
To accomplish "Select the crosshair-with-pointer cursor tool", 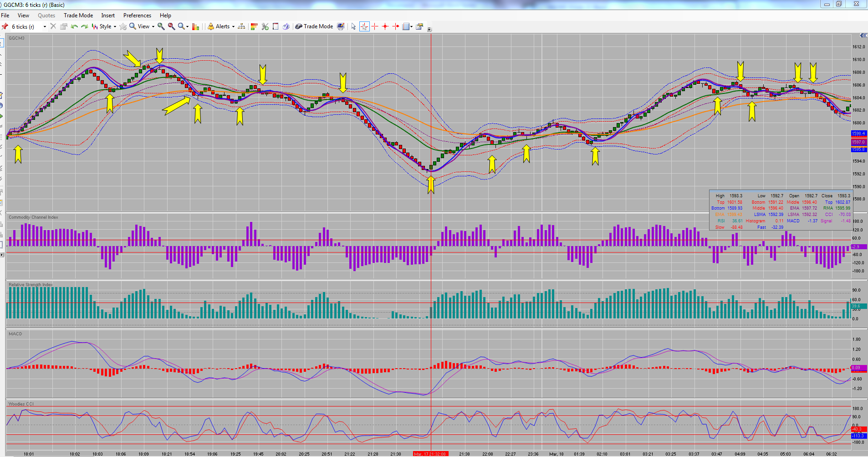I will click(x=364, y=26).
